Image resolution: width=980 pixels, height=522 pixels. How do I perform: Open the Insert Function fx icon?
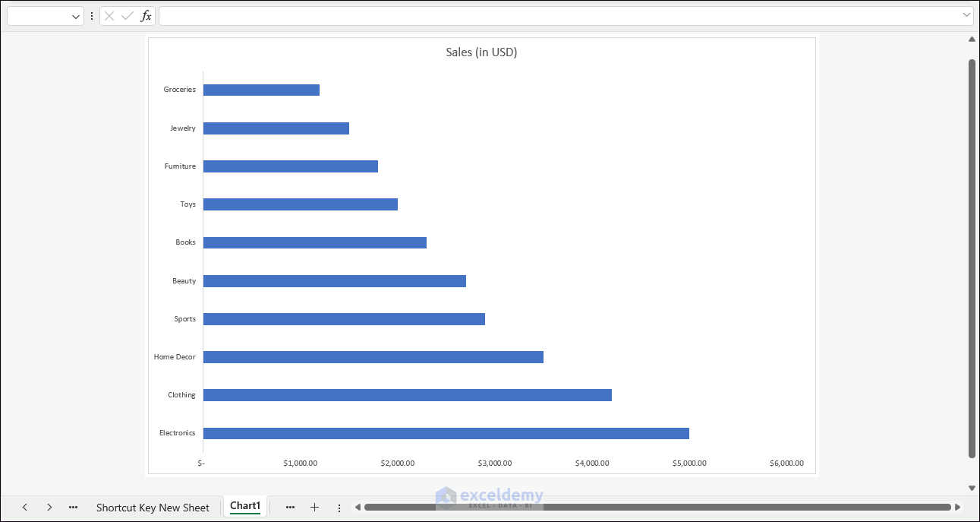point(147,16)
